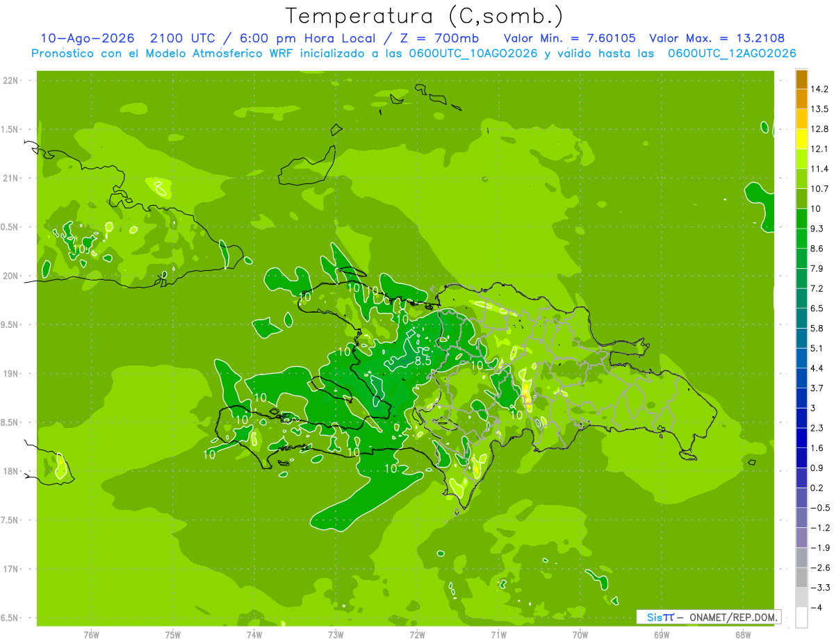Viewport: 834px width, 644px height.
Task: Click the '0600UTC_12AGO2026' valid-until timestamp
Action: point(731,53)
